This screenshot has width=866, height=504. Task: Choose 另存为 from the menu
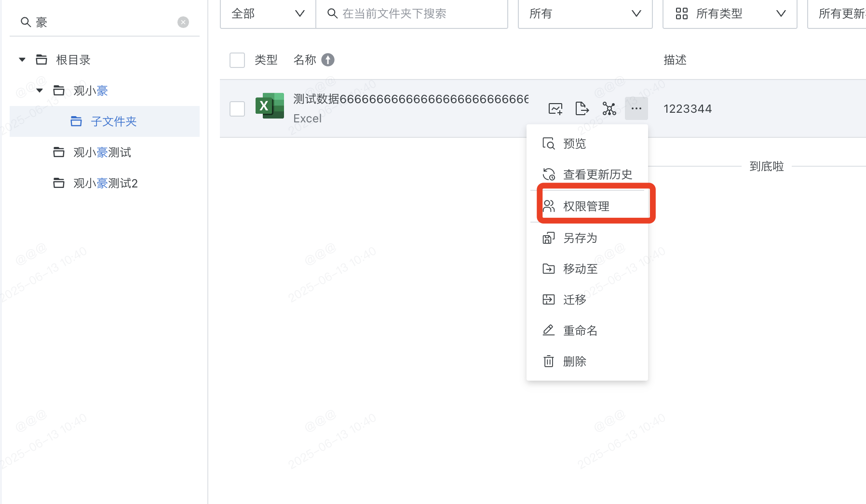click(587, 238)
